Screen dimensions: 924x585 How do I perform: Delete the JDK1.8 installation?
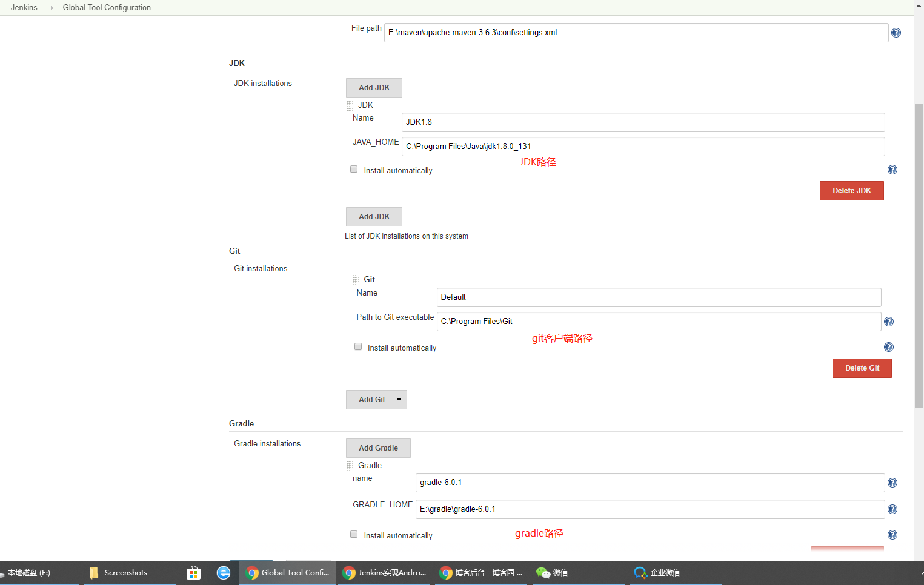852,191
